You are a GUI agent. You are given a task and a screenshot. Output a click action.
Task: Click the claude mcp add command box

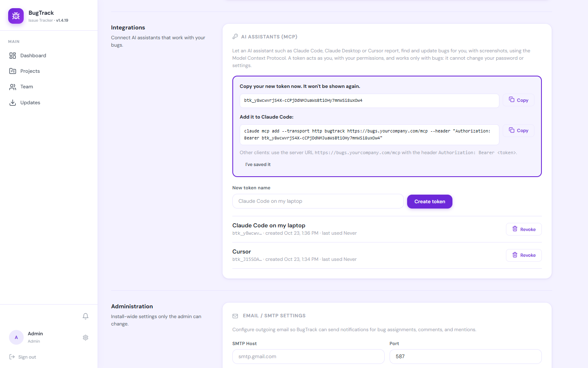(369, 135)
